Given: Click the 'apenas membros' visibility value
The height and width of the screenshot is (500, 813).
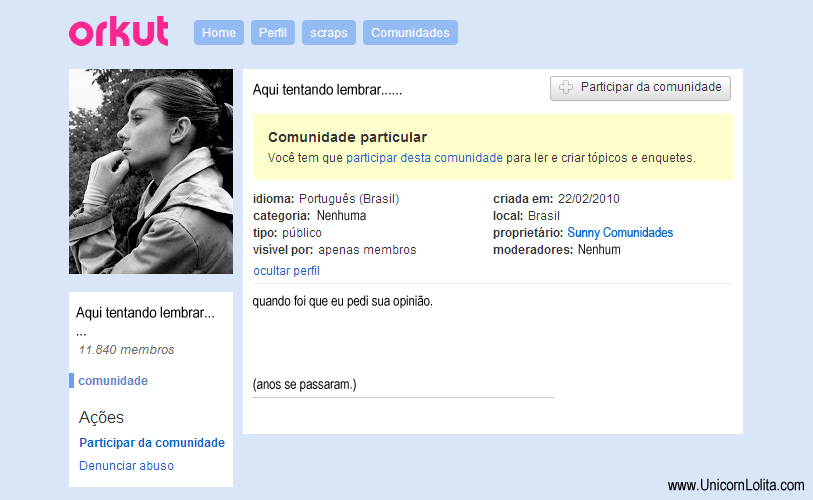Looking at the screenshot, I should click(367, 250).
